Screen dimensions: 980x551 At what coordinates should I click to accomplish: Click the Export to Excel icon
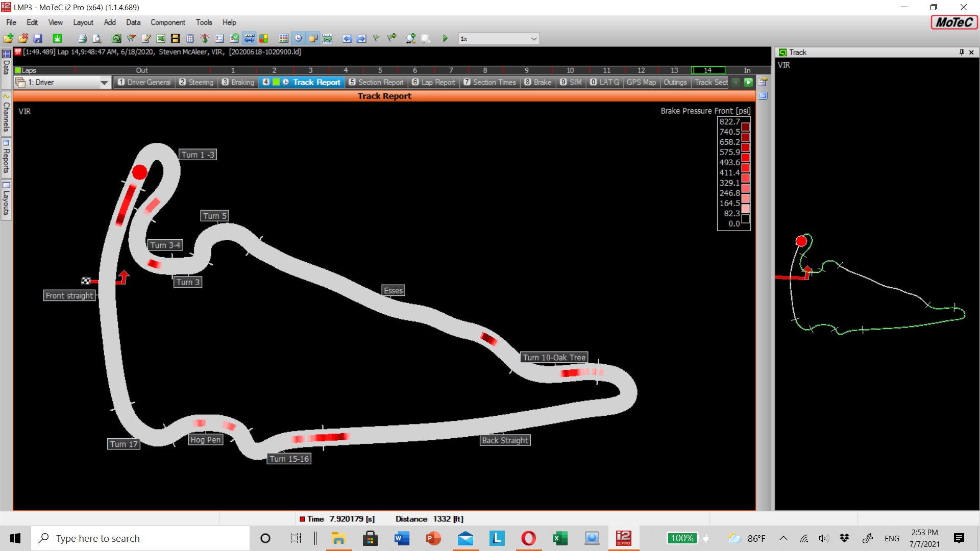(x=161, y=38)
